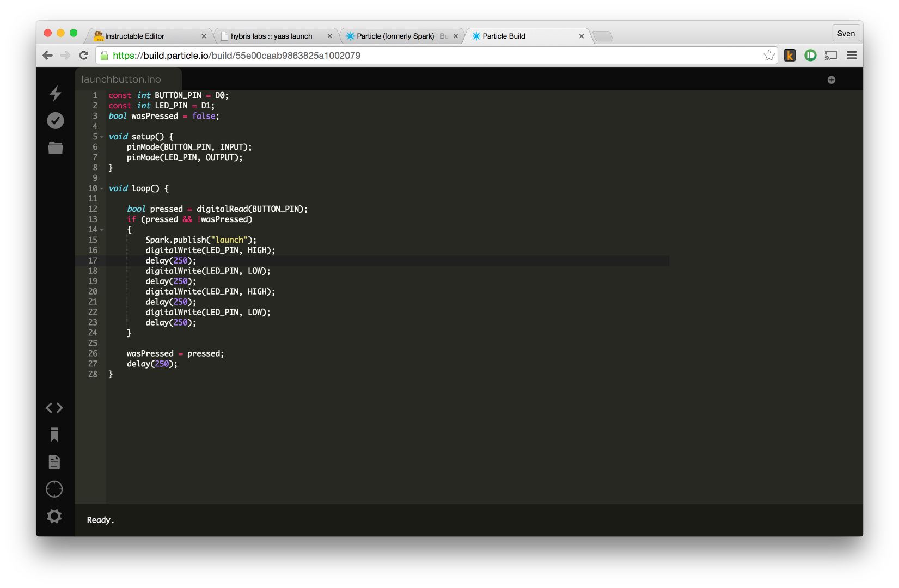
Task: Reload the page with the refresh icon
Action: (x=83, y=55)
